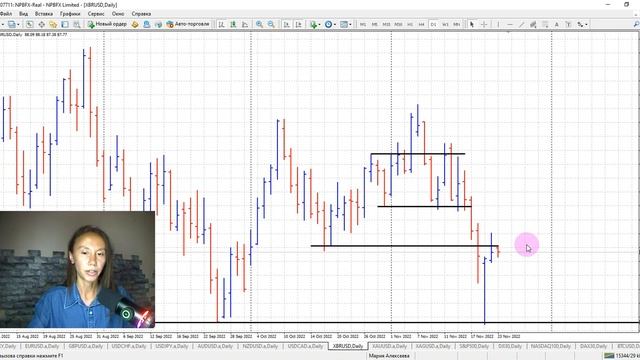Viewport: 640px width, 360px height.
Task: Select the trendline tool
Action: coord(521,24)
